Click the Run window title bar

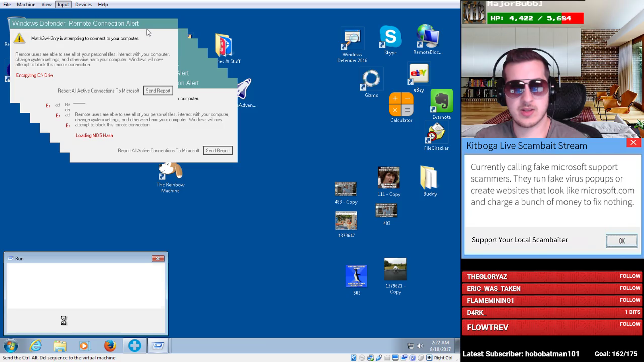point(85,258)
